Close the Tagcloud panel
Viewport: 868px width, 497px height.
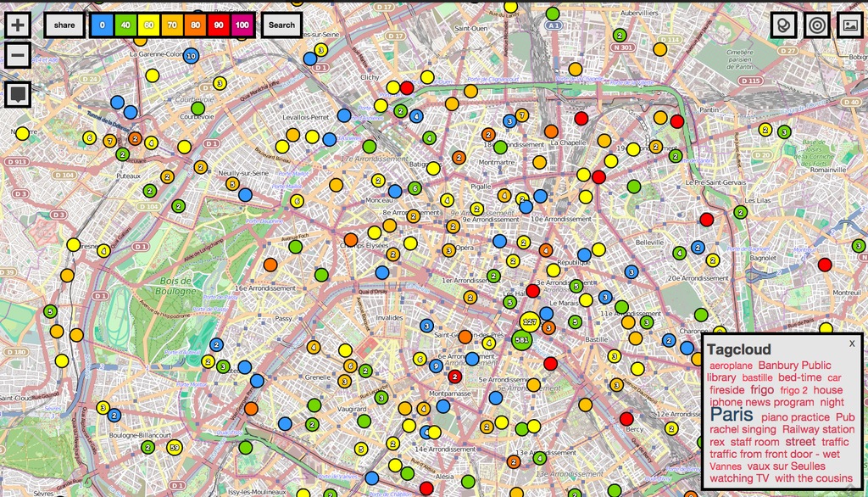(x=852, y=343)
